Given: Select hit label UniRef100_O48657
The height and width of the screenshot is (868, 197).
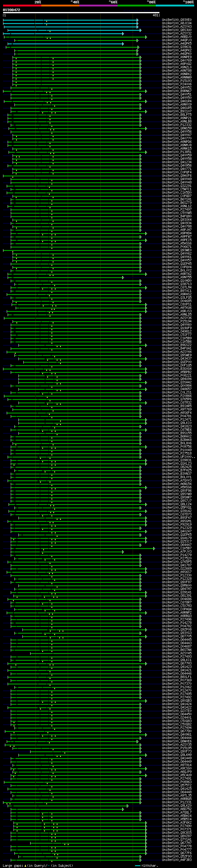Looking at the screenshot, I should pos(177,389).
